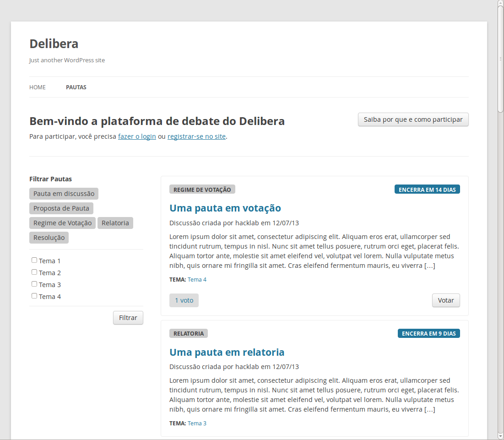Open Uma pauta em relatoria title

(x=227, y=352)
